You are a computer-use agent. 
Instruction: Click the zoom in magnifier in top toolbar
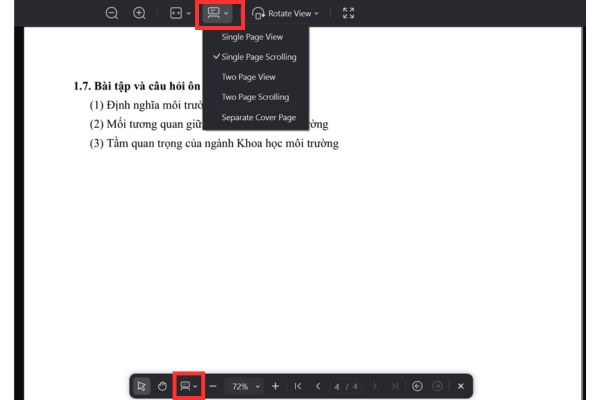click(x=139, y=13)
